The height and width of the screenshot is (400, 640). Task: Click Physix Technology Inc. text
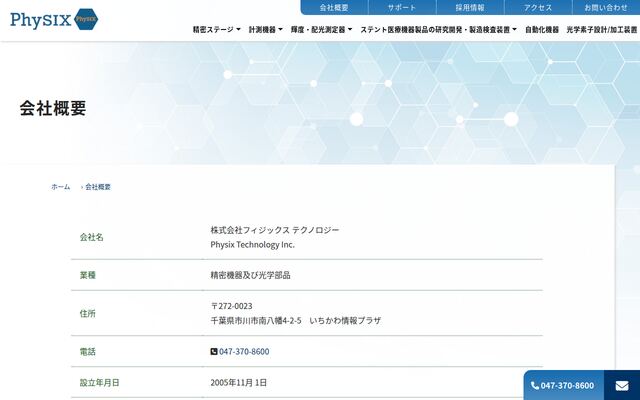pos(253,244)
